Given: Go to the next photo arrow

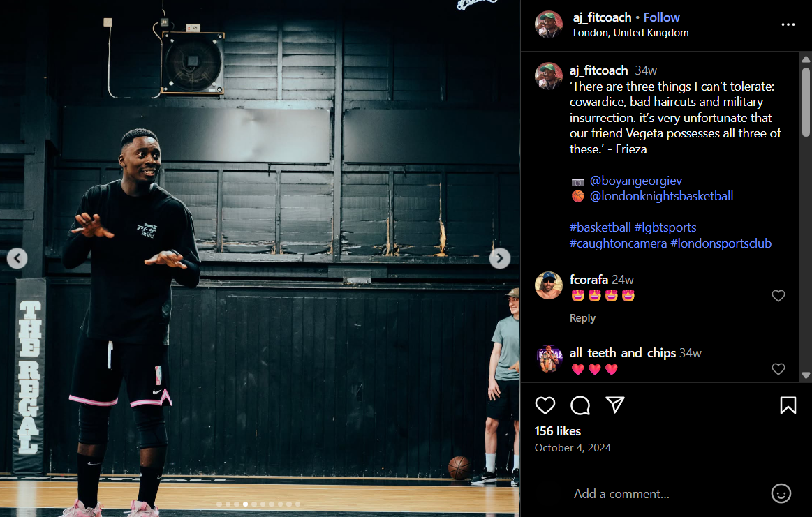Looking at the screenshot, I should [500, 258].
